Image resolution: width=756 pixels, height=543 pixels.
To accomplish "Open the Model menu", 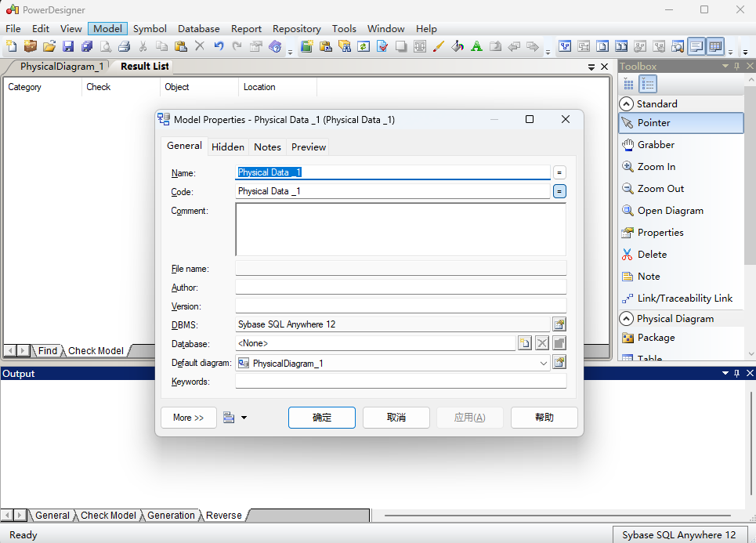I will 107,28.
